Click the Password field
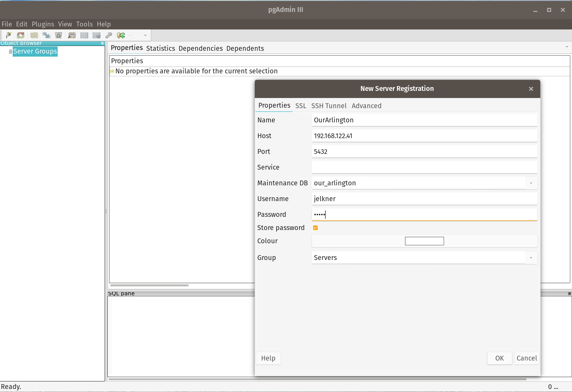 [x=424, y=214]
